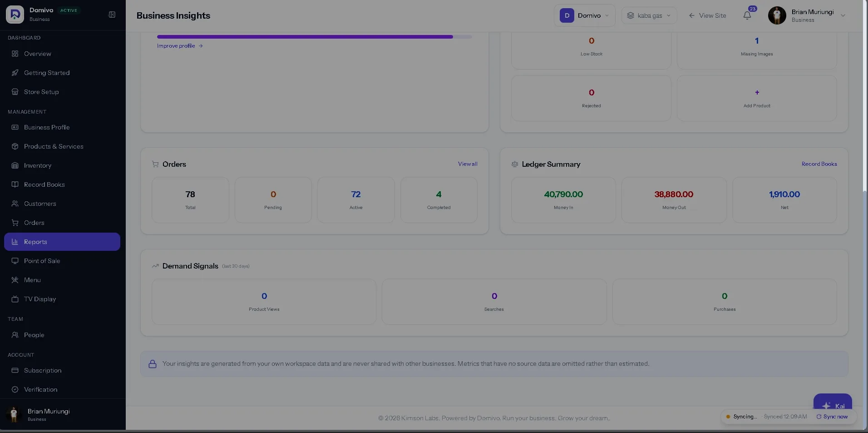The image size is (868, 433).
Task: Click Brian Muriungi profile at sidebar bottom
Action: (62, 414)
